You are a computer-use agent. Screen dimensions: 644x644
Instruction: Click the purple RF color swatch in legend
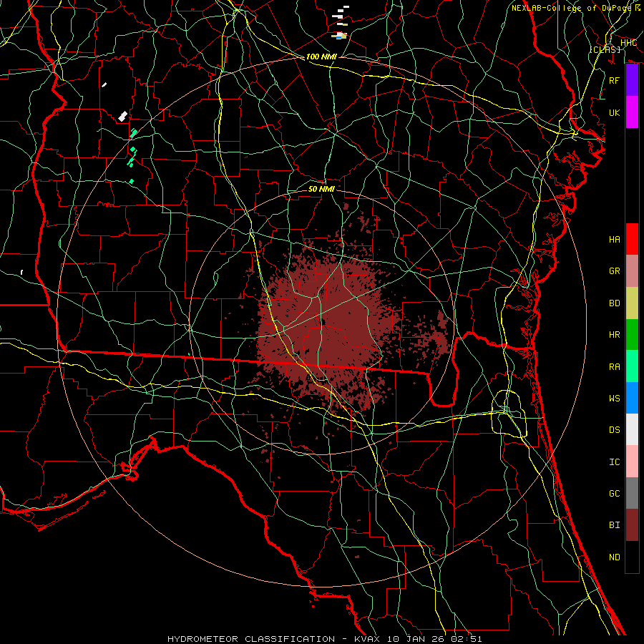(632, 80)
